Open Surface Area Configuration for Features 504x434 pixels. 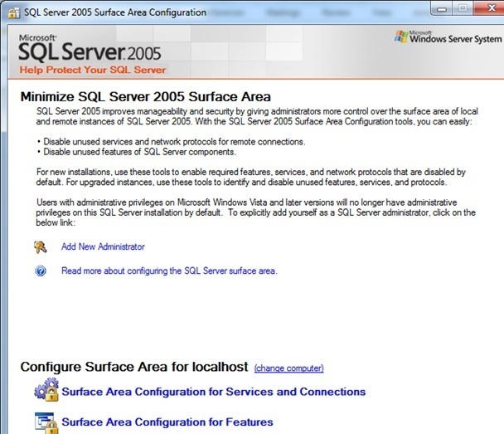tap(167, 422)
